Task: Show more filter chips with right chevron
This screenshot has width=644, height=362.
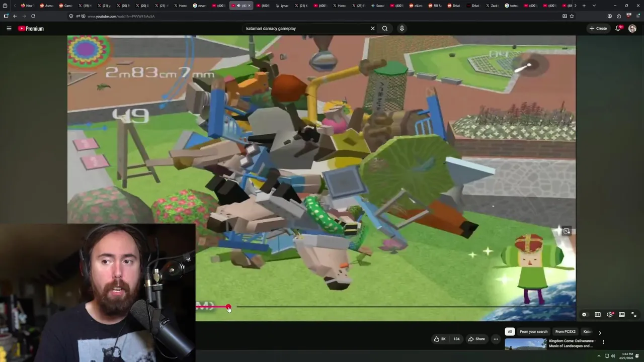Action: coord(600,332)
